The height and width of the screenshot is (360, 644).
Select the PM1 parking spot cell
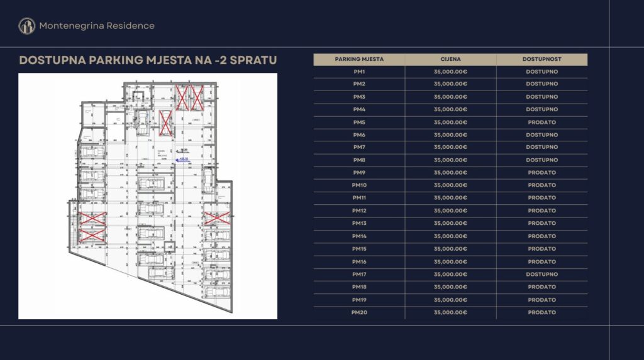359,72
